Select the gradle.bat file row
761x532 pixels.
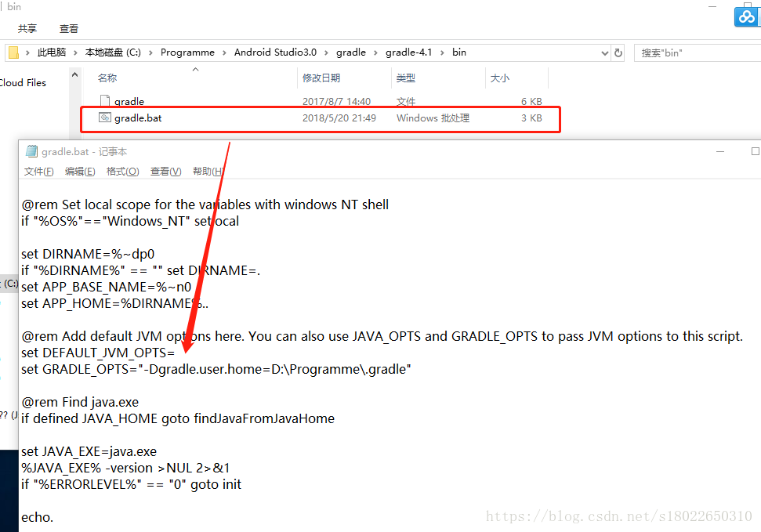(x=321, y=118)
